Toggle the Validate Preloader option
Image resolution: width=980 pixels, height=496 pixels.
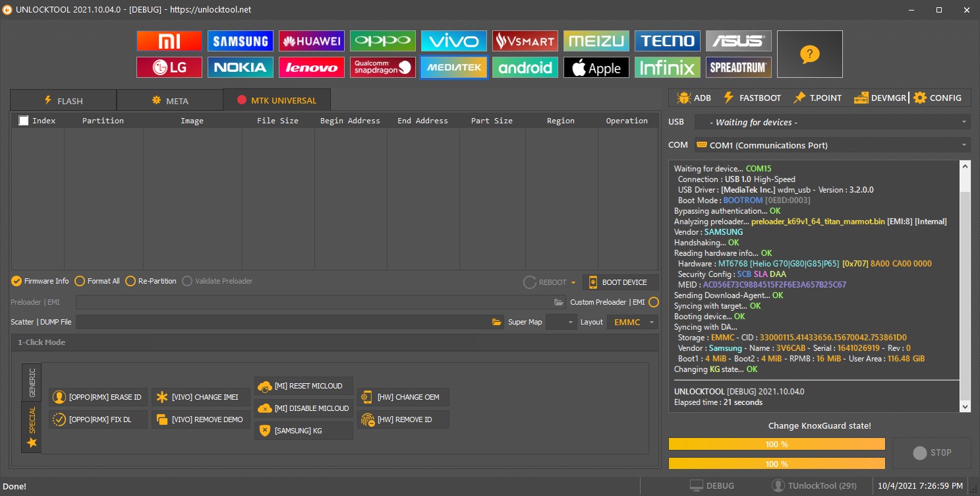217,281
